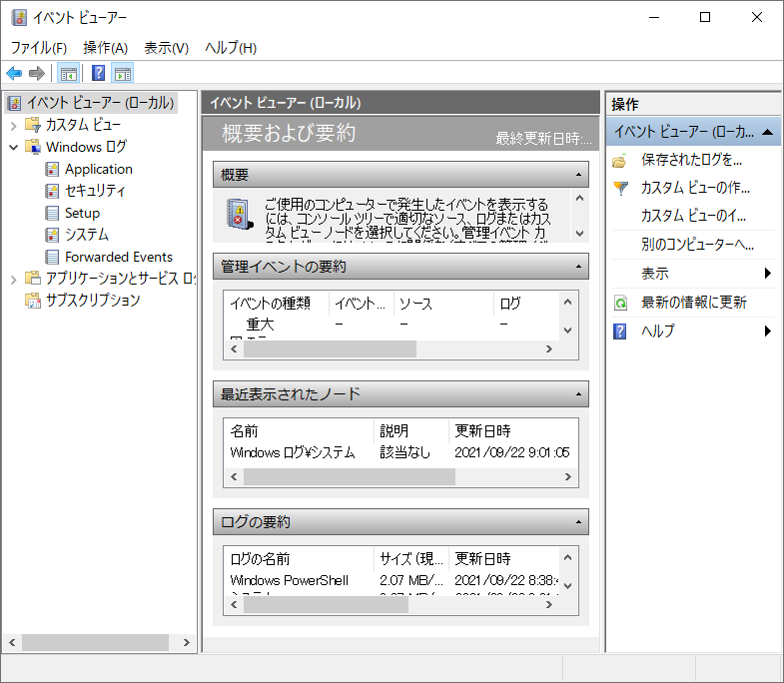Click tree pane scroll right arrow
The height and width of the screenshot is (683, 784).
click(x=187, y=642)
